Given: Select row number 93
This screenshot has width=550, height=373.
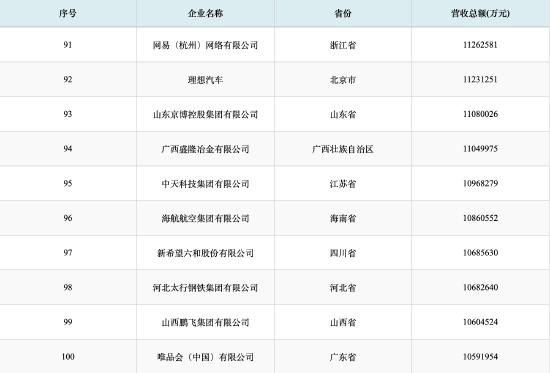Looking at the screenshot, I should 68,114.
